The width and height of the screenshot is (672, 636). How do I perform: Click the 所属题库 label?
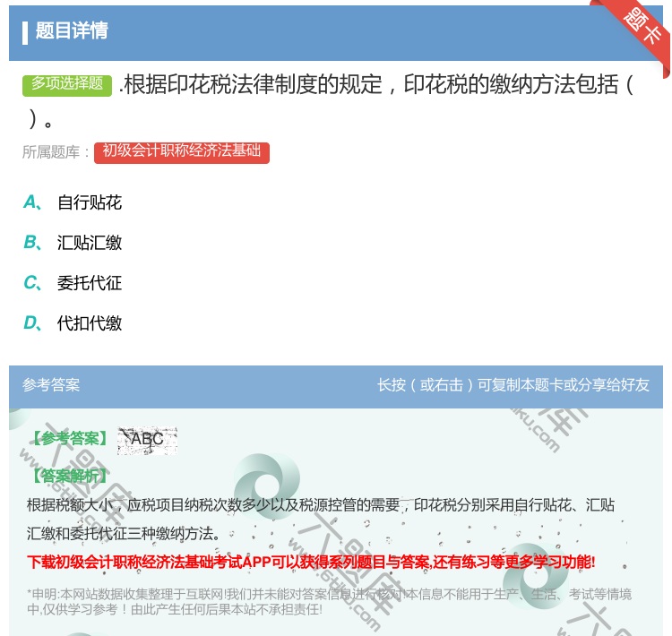click(56, 152)
